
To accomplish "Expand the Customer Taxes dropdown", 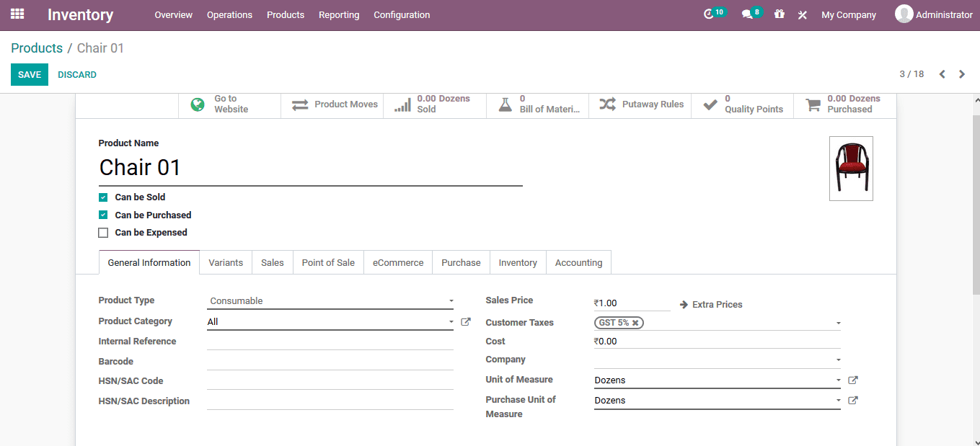I will pos(837,322).
